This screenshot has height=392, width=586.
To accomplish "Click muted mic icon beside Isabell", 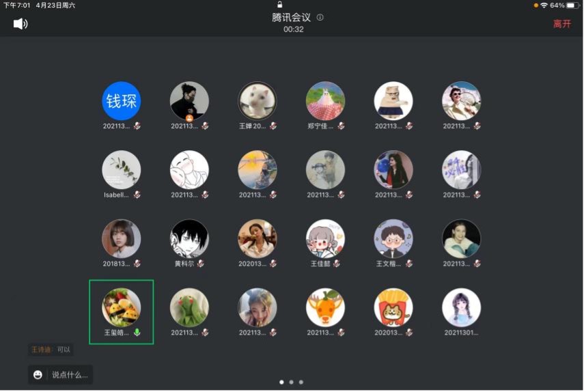I will click(137, 195).
